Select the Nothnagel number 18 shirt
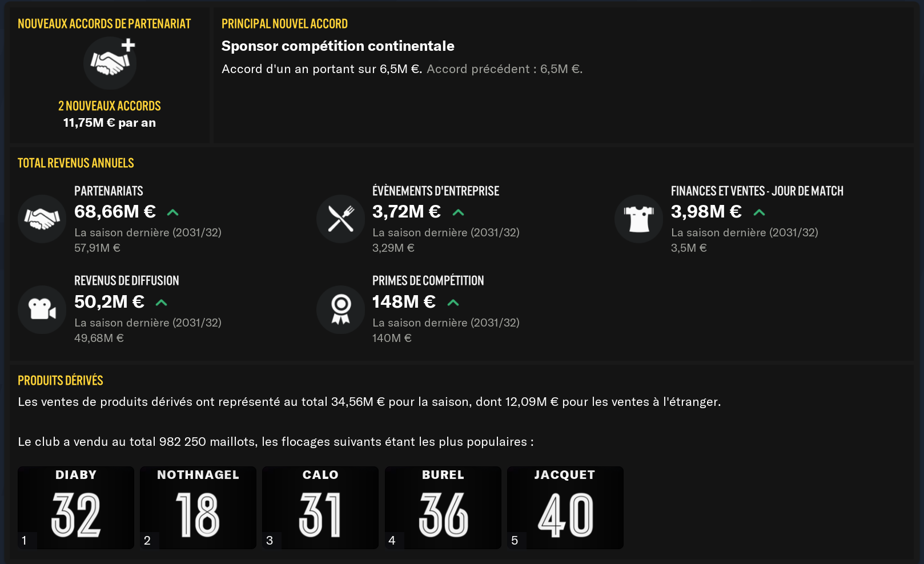 coord(198,507)
